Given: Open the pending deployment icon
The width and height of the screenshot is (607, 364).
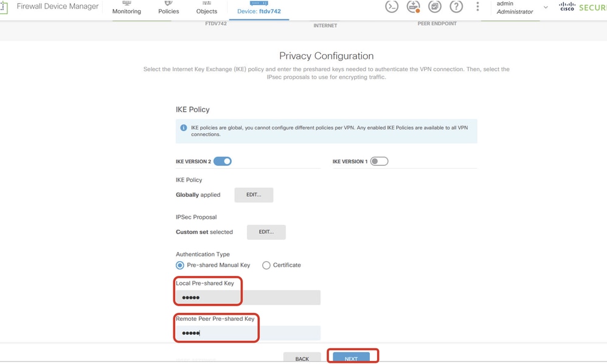Looking at the screenshot, I should [x=413, y=6].
